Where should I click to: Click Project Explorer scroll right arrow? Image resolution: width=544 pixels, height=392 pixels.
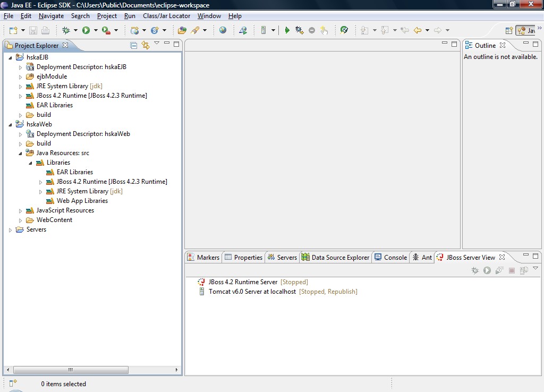tap(176, 370)
